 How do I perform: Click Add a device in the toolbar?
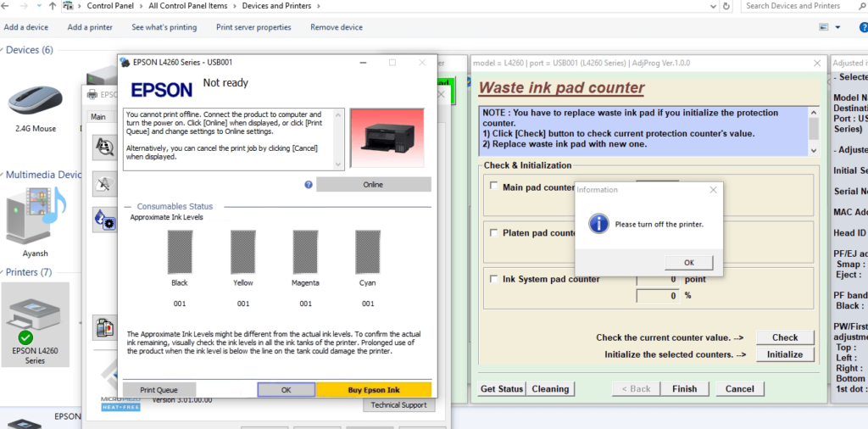point(26,27)
